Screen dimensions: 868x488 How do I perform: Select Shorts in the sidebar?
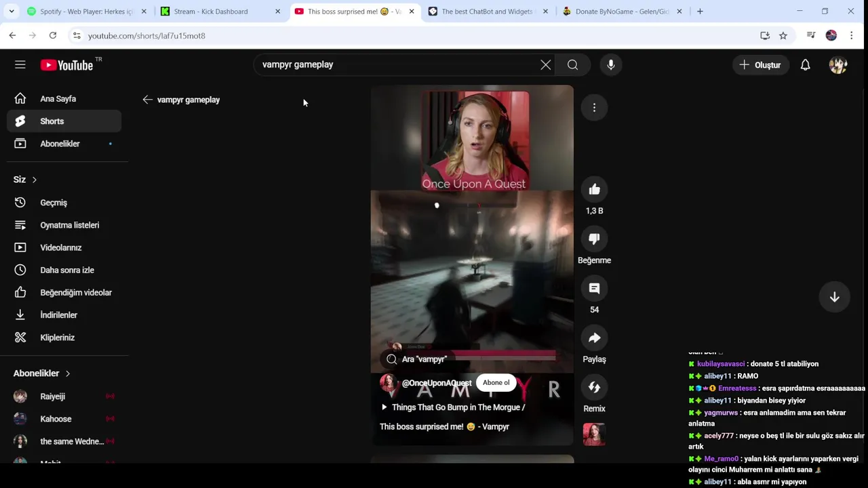pyautogui.click(x=64, y=121)
